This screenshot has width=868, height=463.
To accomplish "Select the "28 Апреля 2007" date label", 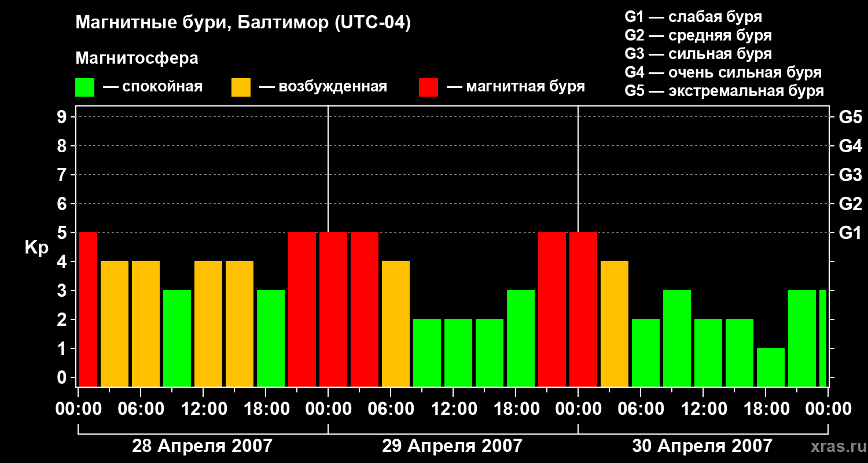I will point(202,446).
